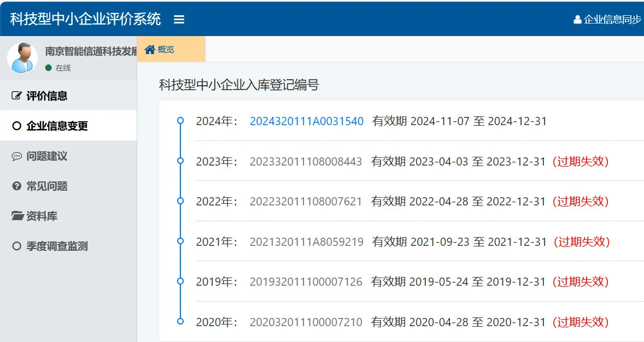The width and height of the screenshot is (644, 342).
Task: Click the 科技型中小企业评价系统 title logo
Action: 85,19
